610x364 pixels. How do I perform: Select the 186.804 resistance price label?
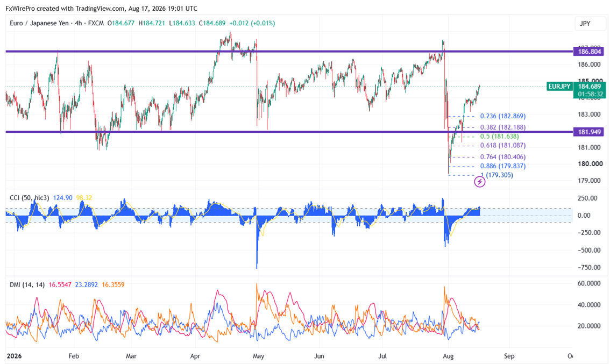coord(589,51)
